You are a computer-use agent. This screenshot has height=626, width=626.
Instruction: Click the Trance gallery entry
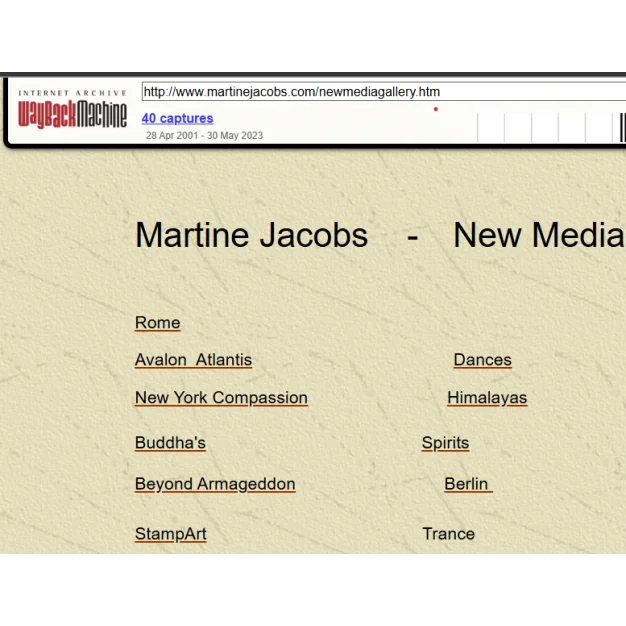click(x=448, y=534)
